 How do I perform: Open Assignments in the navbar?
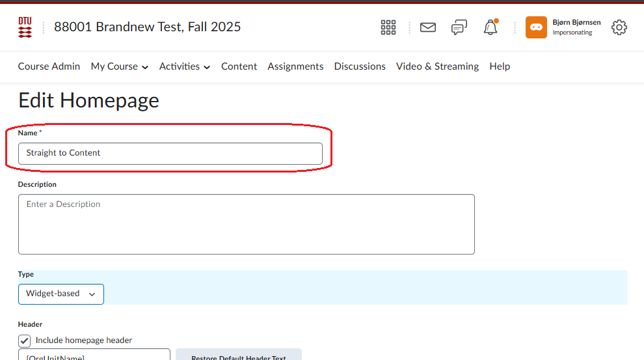coord(295,66)
